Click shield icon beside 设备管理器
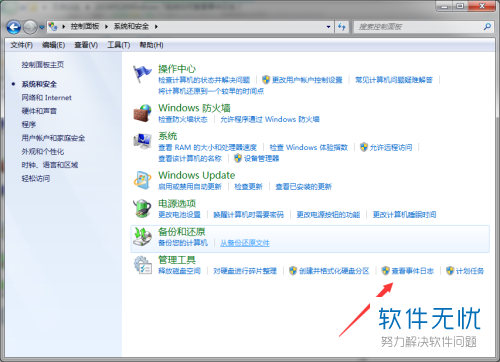The width and height of the screenshot is (500, 362). [x=238, y=158]
